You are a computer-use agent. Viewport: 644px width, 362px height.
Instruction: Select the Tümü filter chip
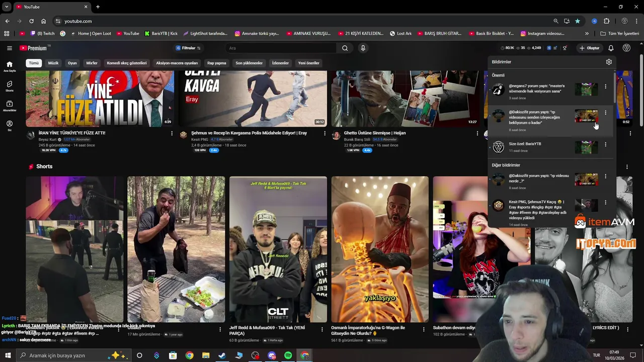click(x=34, y=63)
